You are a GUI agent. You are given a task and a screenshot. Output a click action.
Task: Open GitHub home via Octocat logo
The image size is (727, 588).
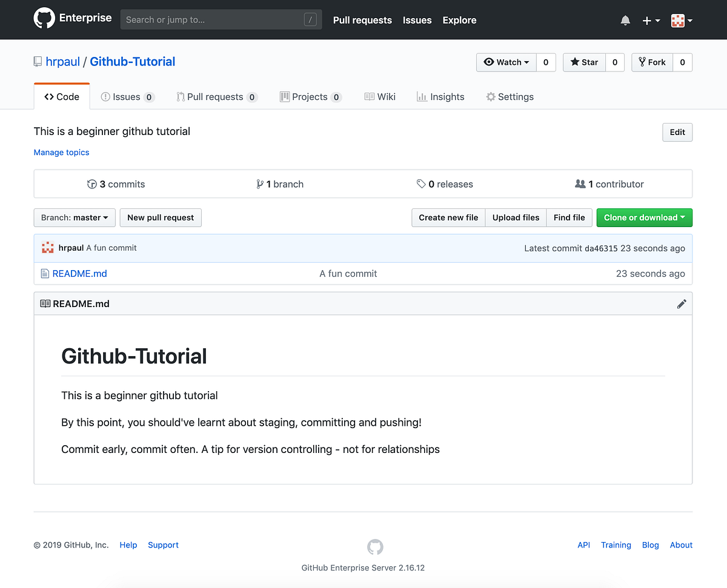click(45, 18)
